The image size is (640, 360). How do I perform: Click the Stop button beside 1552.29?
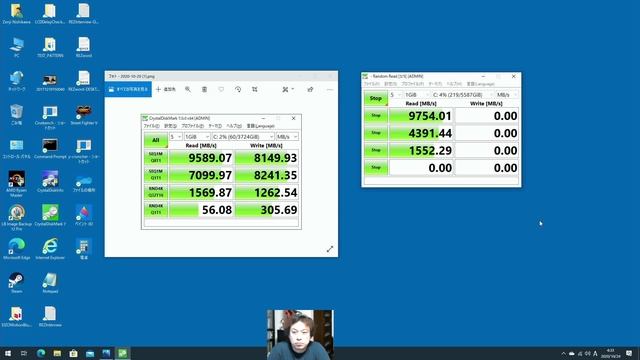(376, 150)
